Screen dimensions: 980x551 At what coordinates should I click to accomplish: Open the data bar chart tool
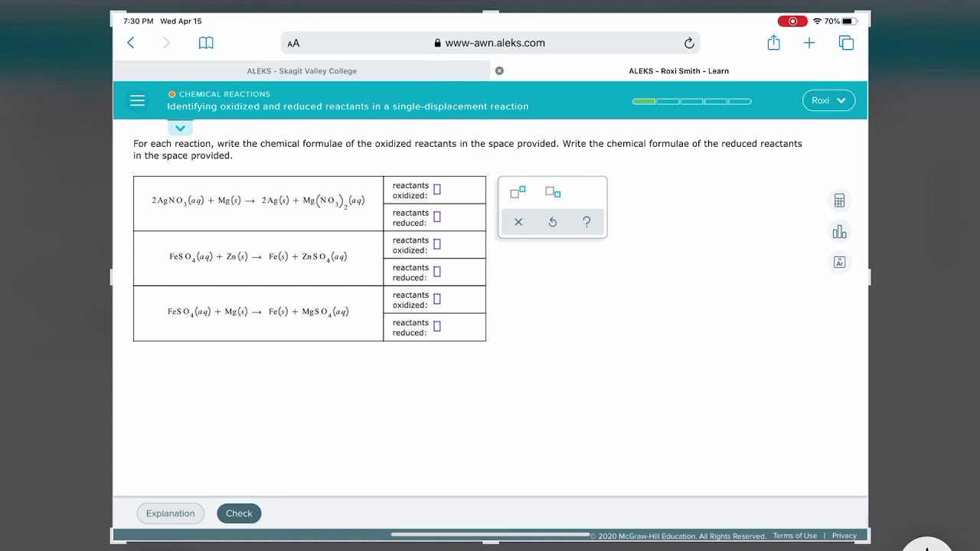(x=839, y=232)
